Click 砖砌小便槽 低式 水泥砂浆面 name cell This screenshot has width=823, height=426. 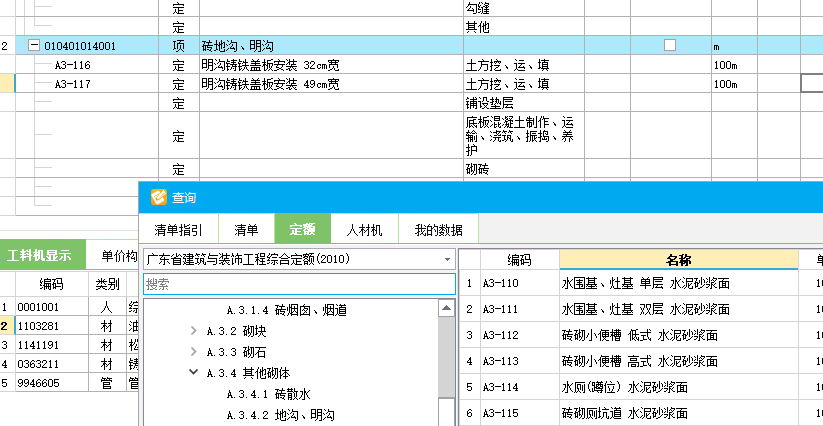point(679,335)
